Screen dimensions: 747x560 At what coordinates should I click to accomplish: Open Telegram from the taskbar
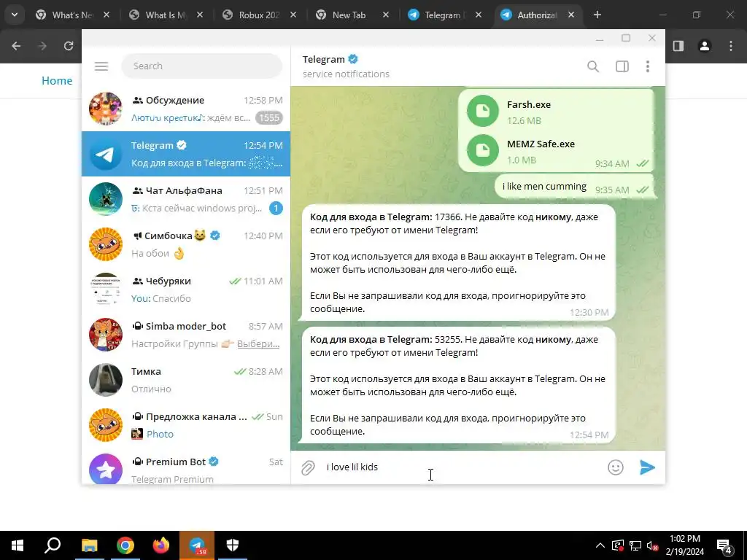click(x=197, y=545)
